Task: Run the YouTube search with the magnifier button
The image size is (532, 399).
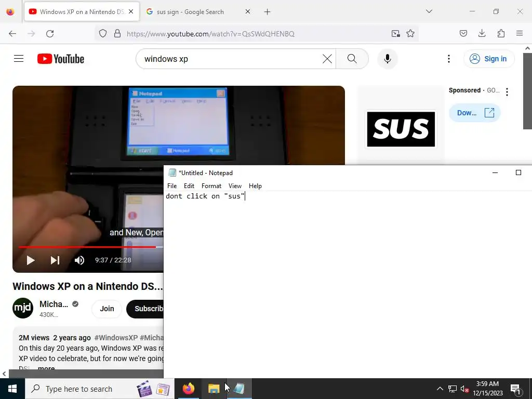Action: [x=352, y=59]
